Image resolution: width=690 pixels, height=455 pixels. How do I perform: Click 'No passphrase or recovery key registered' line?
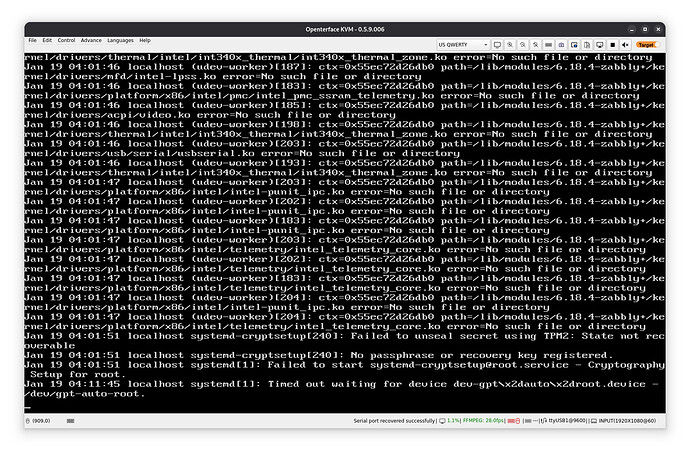pyautogui.click(x=319, y=356)
